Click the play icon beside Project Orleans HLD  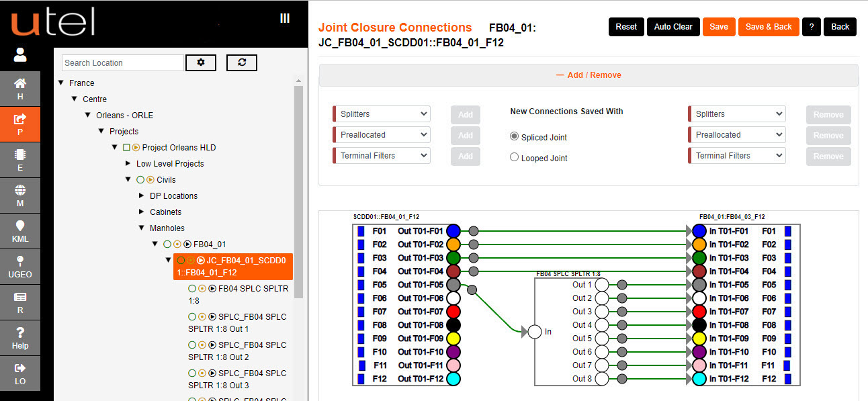pos(136,147)
